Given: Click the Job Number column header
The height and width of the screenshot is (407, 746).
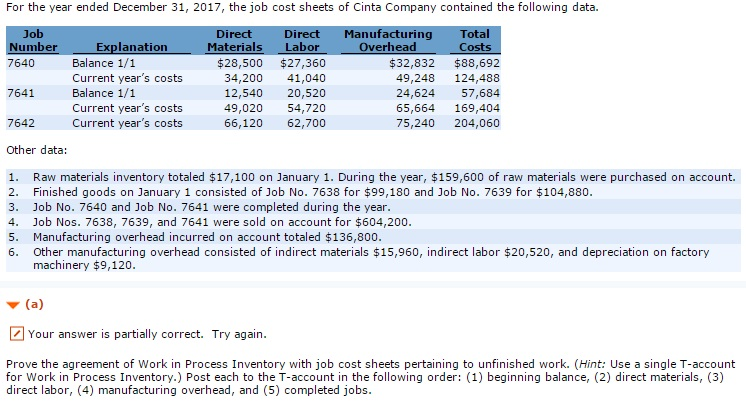Looking at the screenshot, I should (27, 41).
